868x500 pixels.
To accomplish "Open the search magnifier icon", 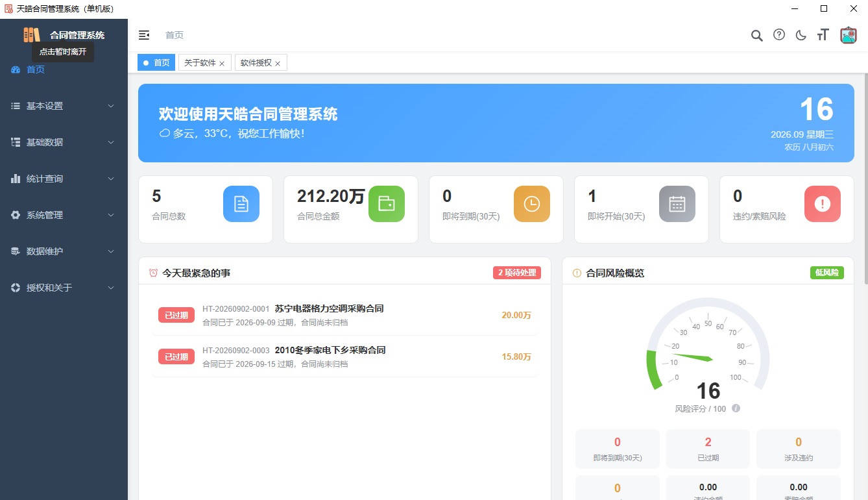I will point(756,36).
